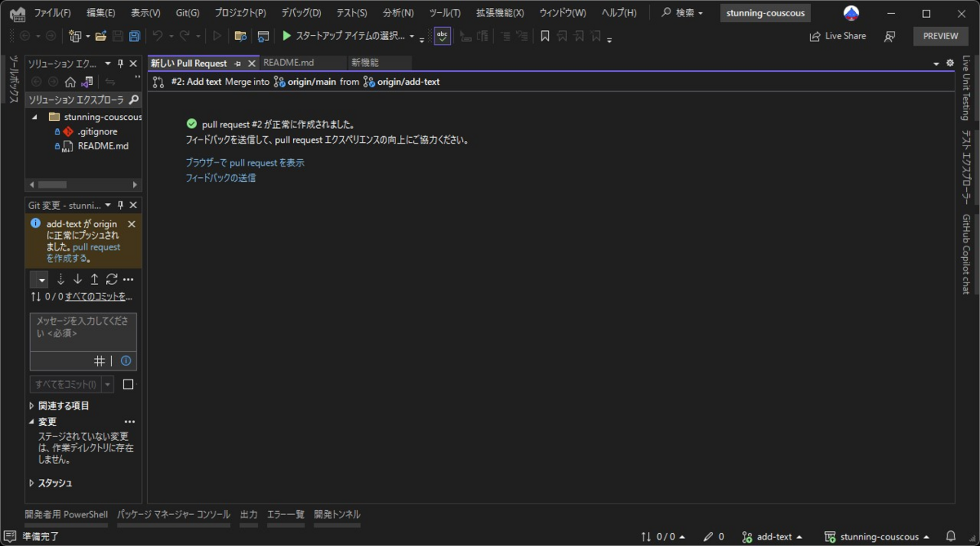Click the browser window icon next to Find in Files
Screen dimensions: 980x546
tap(263, 36)
